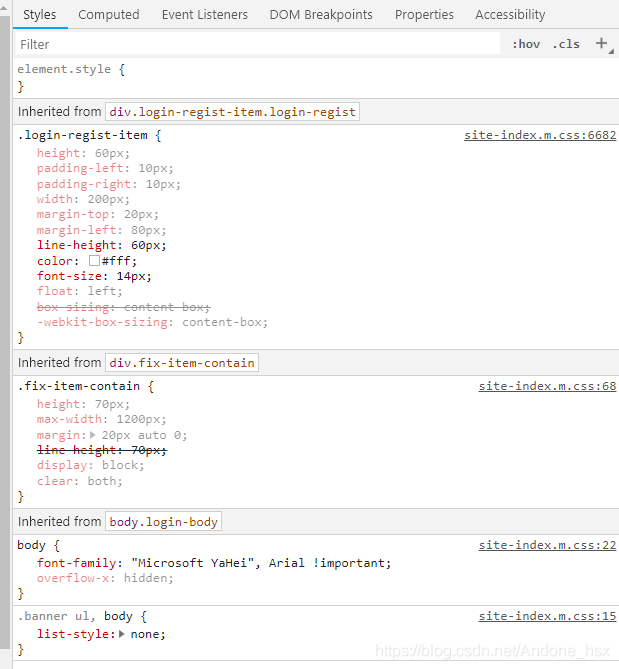Viewport: 619px width, 669px height.
Task: Click the vertical scrollbar on the left edge
Action: click(x=5, y=333)
